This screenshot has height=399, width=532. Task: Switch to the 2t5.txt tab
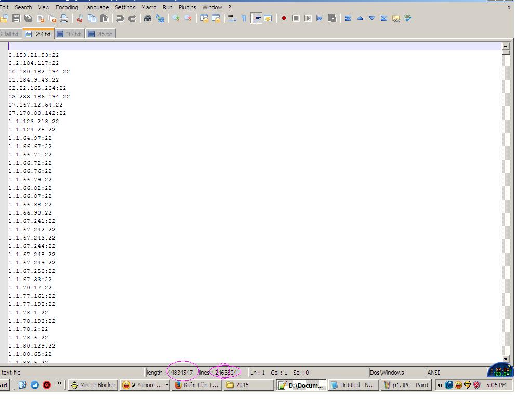[100, 34]
